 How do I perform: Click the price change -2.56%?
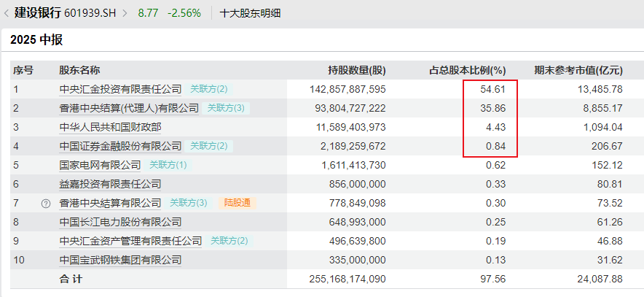click(x=184, y=13)
